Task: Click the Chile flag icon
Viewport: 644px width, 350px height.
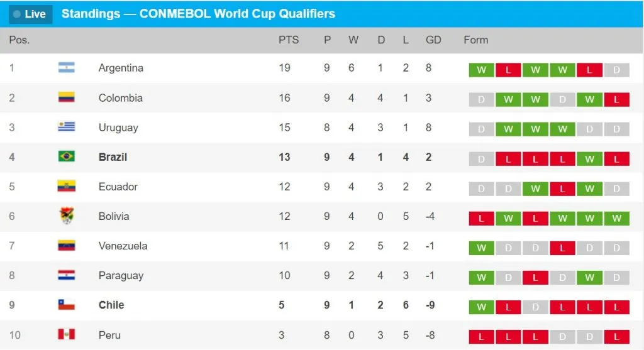Action: (x=66, y=305)
